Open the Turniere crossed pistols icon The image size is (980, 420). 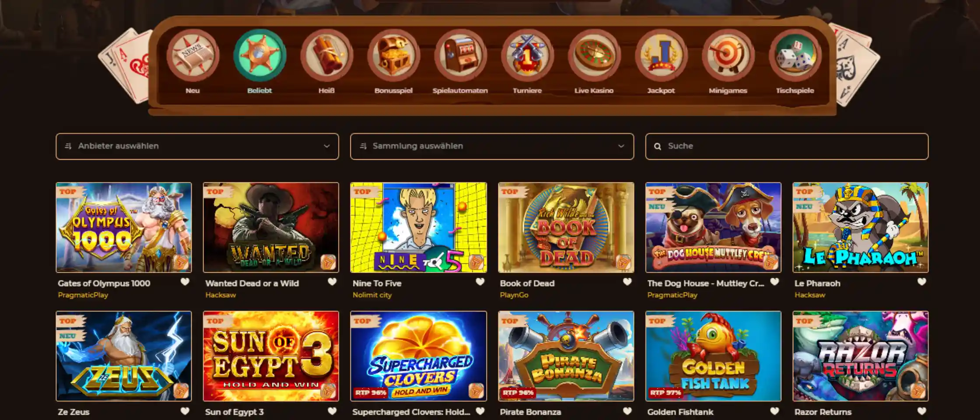pyautogui.click(x=527, y=56)
